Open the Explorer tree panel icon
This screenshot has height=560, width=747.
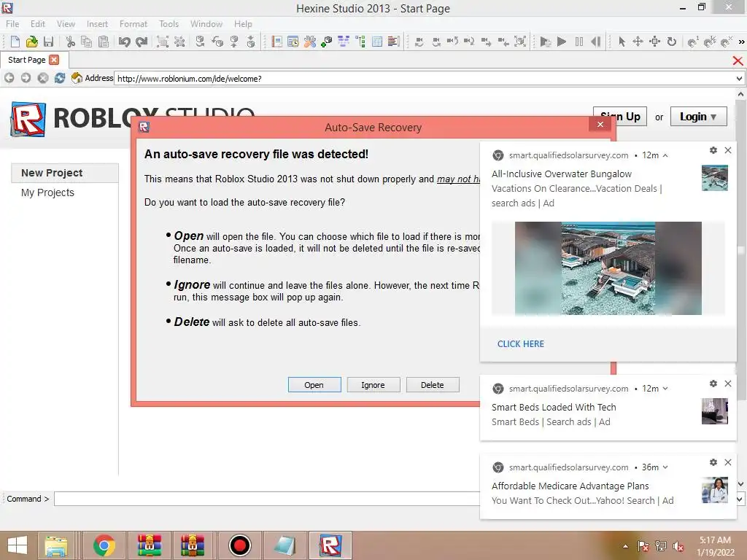click(360, 42)
